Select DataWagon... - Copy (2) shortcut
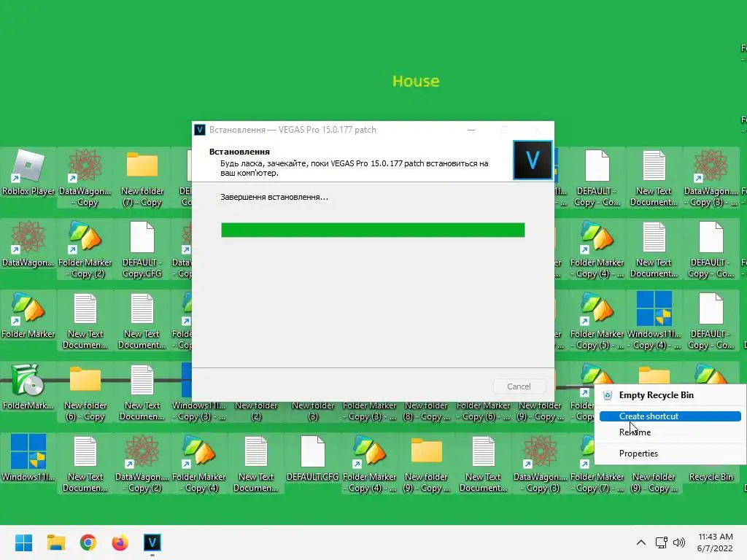Image resolution: width=747 pixels, height=560 pixels. pyautogui.click(x=142, y=464)
